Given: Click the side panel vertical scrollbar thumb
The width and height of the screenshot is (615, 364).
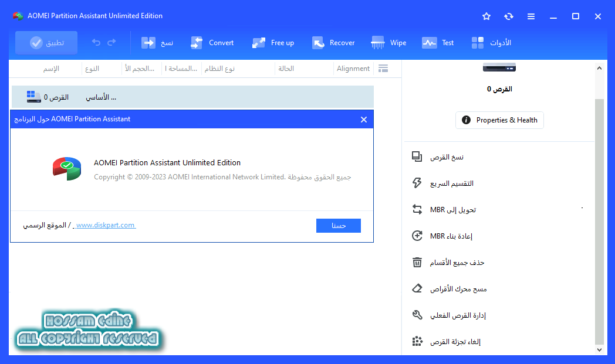Looking at the screenshot, I should (x=599, y=222).
